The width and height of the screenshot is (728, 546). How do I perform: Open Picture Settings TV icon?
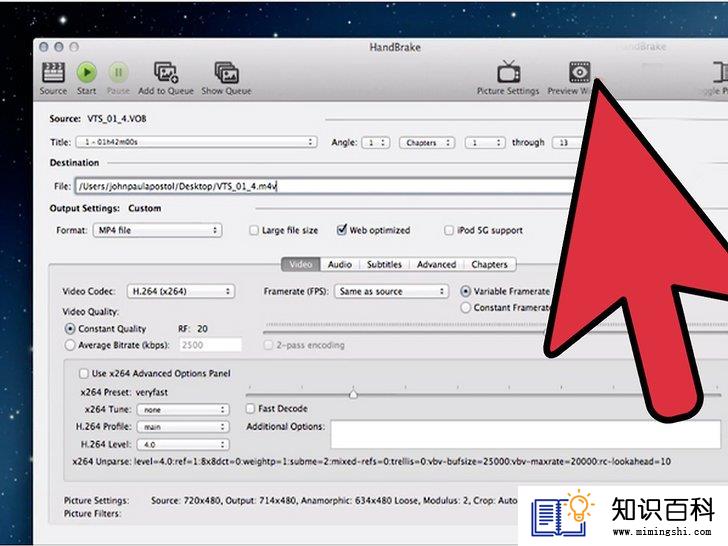pyautogui.click(x=508, y=72)
